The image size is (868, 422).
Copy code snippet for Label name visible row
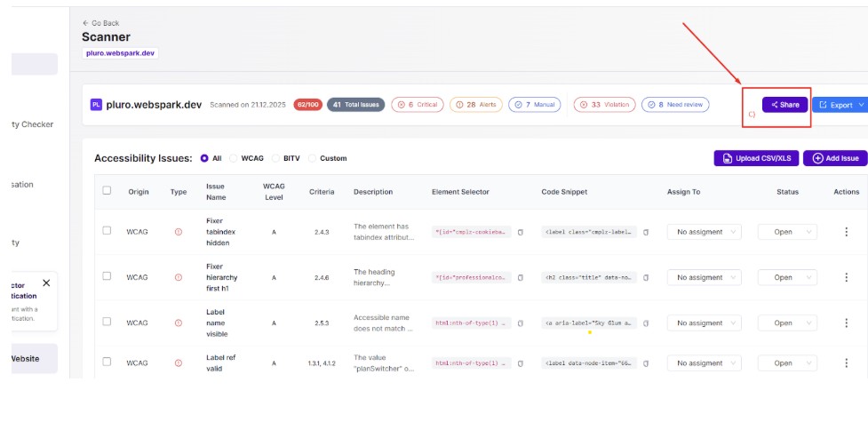646,323
